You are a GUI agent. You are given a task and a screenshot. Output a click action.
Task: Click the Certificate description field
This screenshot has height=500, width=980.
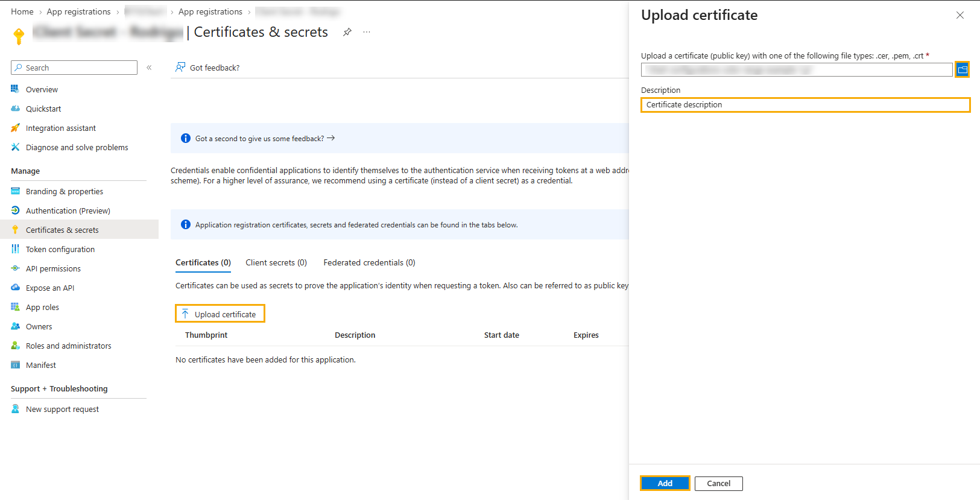(x=805, y=105)
